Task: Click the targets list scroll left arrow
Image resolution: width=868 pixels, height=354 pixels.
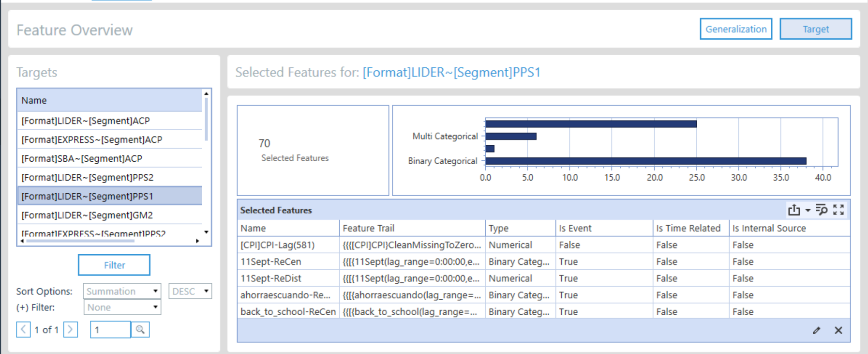Action: tap(22, 241)
